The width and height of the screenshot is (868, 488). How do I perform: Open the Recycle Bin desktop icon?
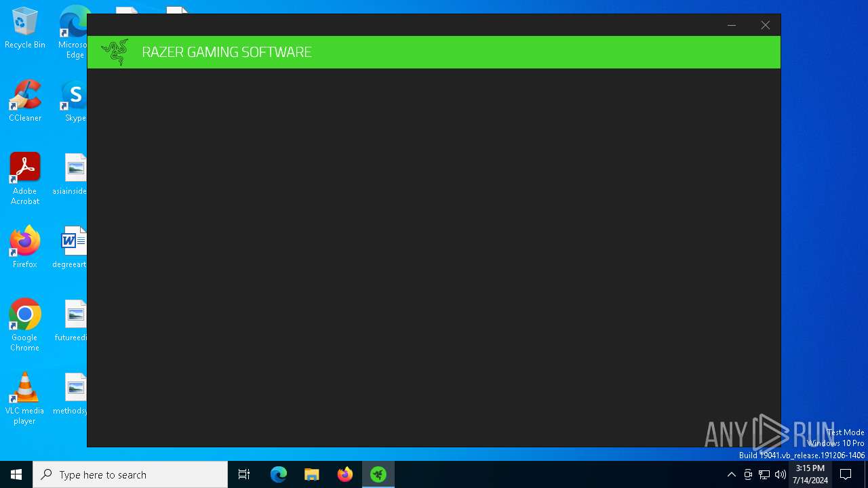[25, 28]
